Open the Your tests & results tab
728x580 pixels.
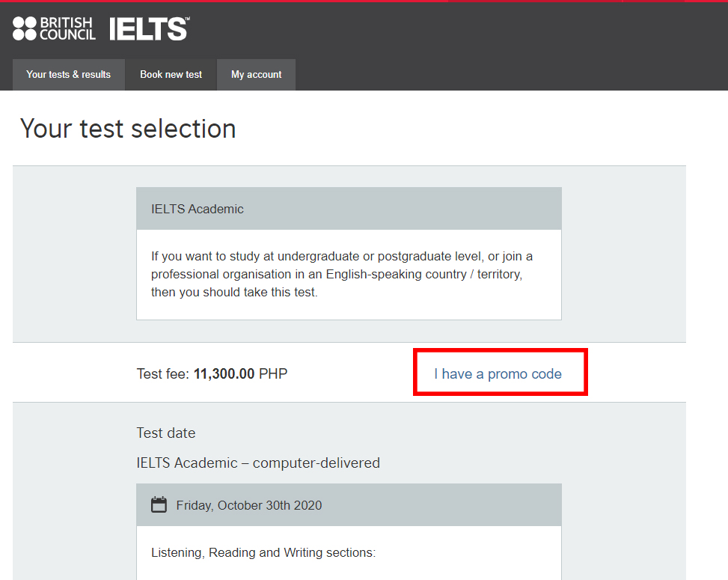tap(69, 74)
